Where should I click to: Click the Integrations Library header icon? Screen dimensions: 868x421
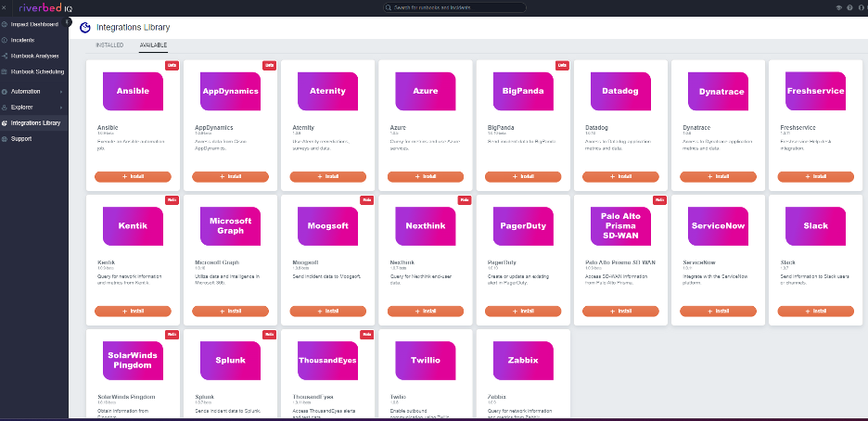[85, 28]
